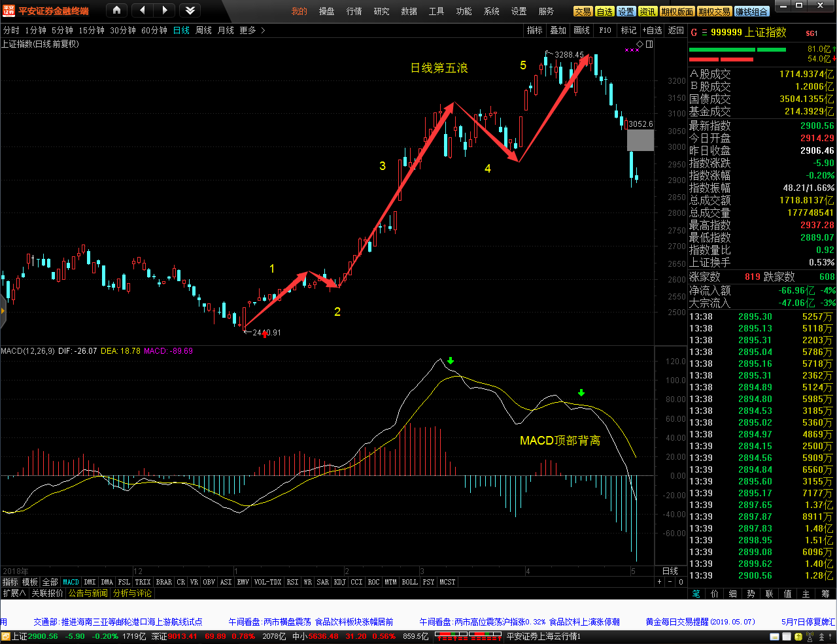Open the 行情 menu
This screenshot has width=837, height=644.
(354, 11)
